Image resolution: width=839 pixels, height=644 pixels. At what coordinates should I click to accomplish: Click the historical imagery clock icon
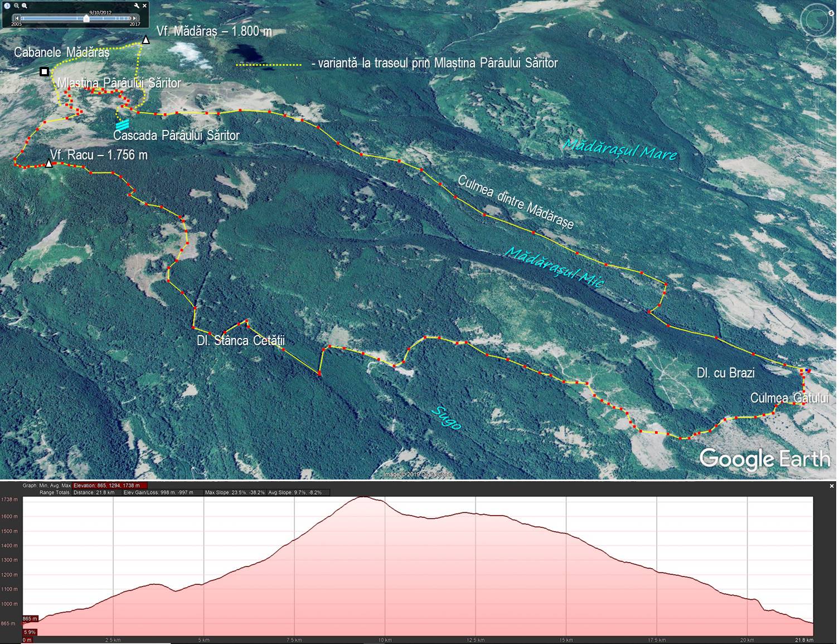7,6
